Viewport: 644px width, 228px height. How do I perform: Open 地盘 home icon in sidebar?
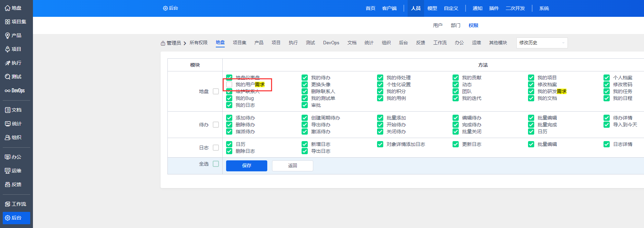(x=8, y=8)
